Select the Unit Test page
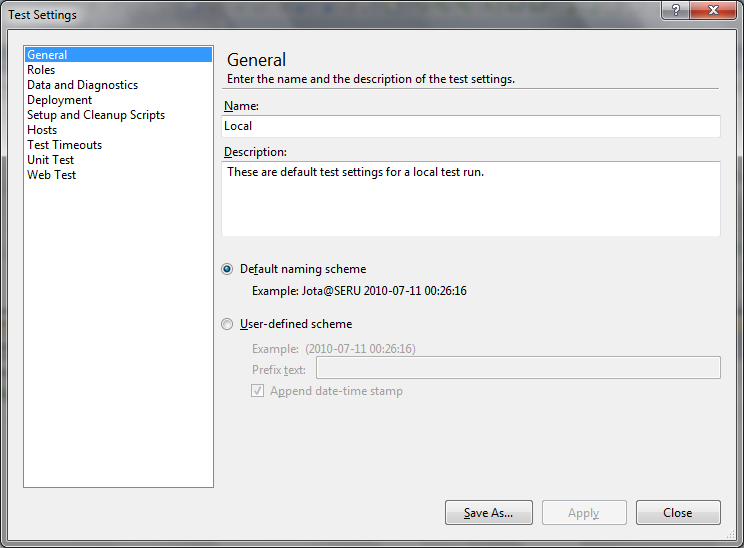This screenshot has width=744, height=548. (x=51, y=160)
